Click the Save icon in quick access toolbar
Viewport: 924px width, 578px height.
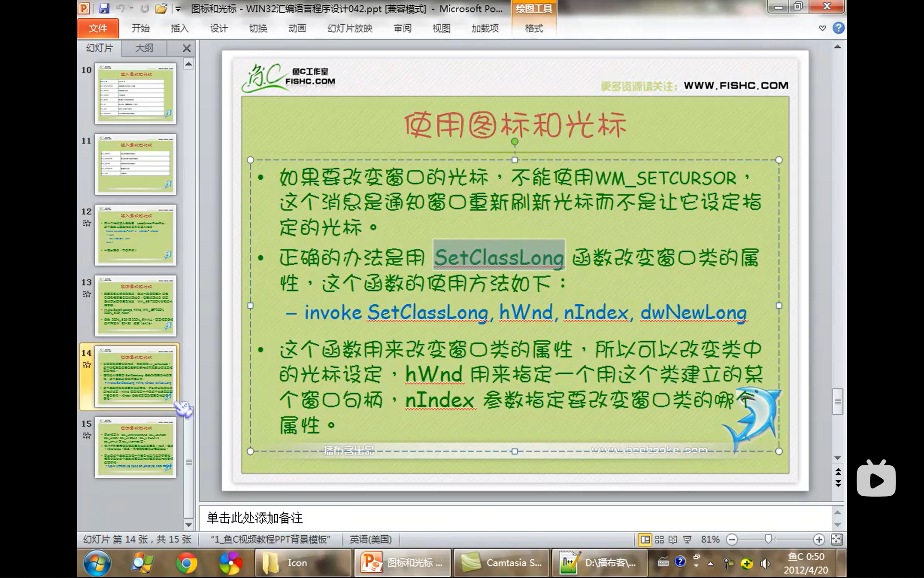[103, 8]
